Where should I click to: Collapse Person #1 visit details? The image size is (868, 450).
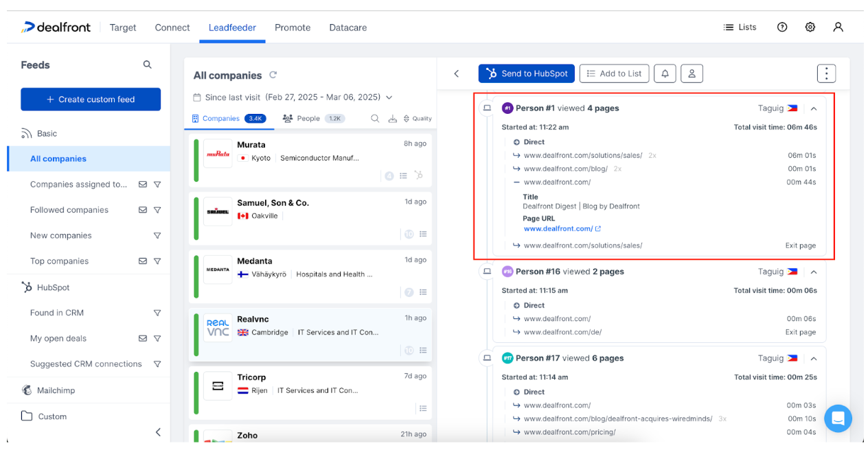814,108
